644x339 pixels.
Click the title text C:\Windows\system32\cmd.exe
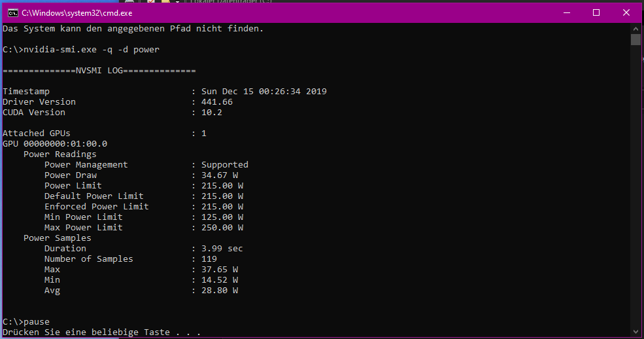point(76,13)
